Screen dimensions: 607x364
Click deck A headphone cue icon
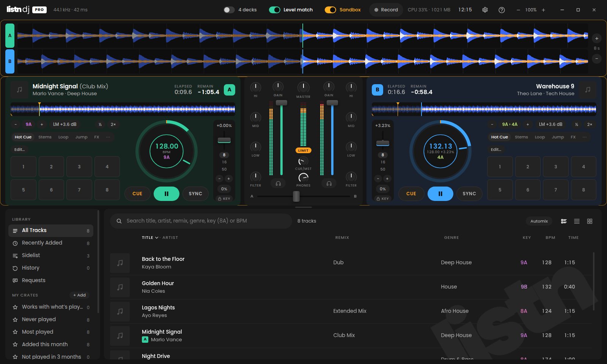pyautogui.click(x=278, y=184)
